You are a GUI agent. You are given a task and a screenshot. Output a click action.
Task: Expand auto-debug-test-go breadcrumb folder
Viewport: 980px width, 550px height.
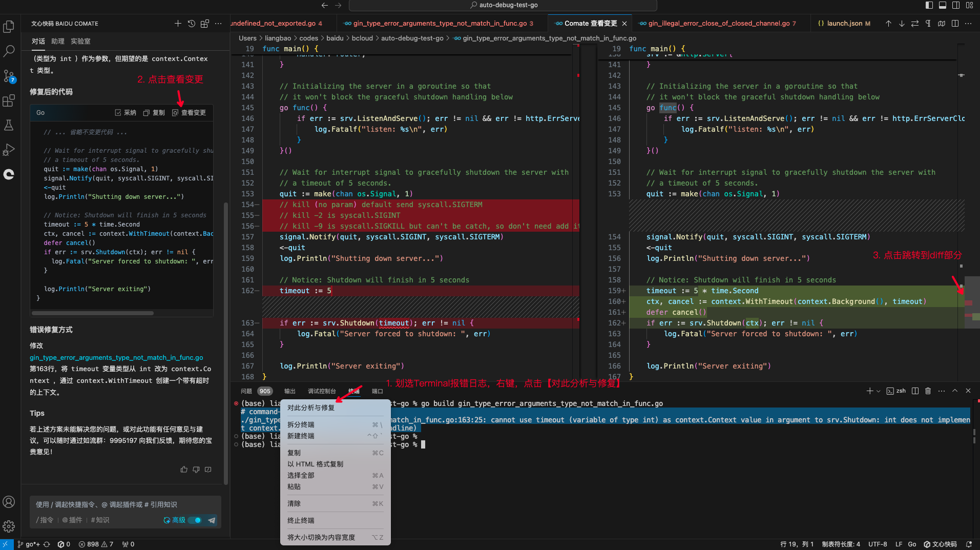412,38
